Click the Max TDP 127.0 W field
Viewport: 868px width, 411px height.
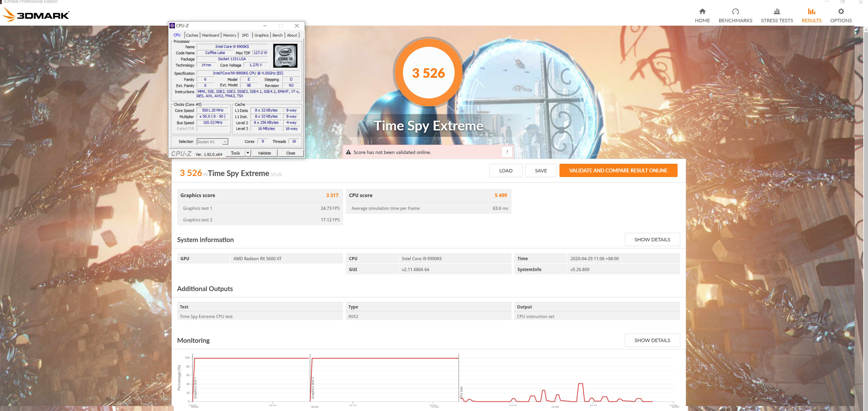point(260,53)
